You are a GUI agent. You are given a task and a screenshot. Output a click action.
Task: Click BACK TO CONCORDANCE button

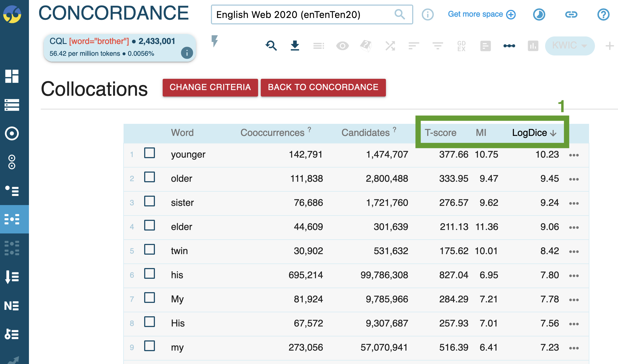coord(323,87)
